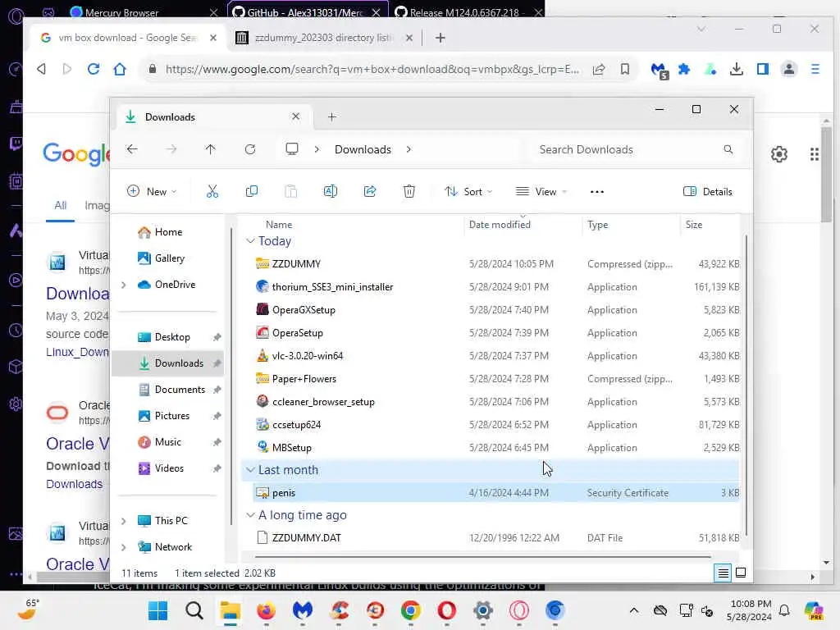This screenshot has width=840, height=630.
Task: Click the Cut scissors icon in Explorer toolbar
Action: coord(212,191)
